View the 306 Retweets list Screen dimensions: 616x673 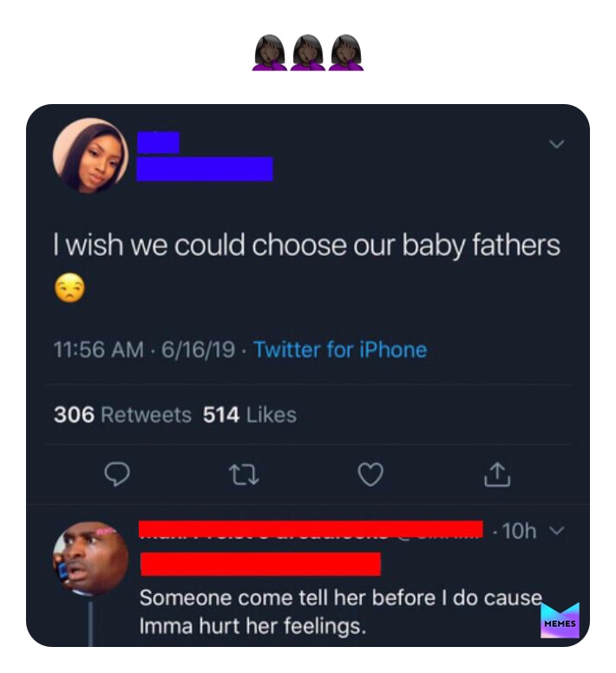(122, 415)
